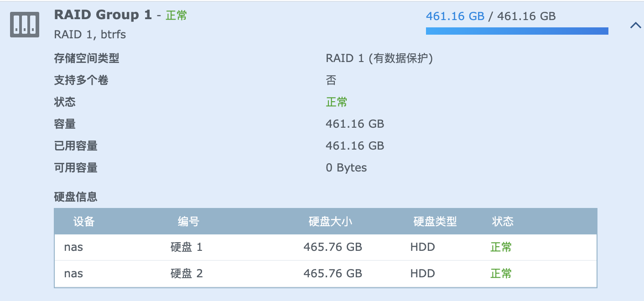Click the 存储空间类型 RAID 1 value
The image size is (644, 301).
tap(379, 58)
